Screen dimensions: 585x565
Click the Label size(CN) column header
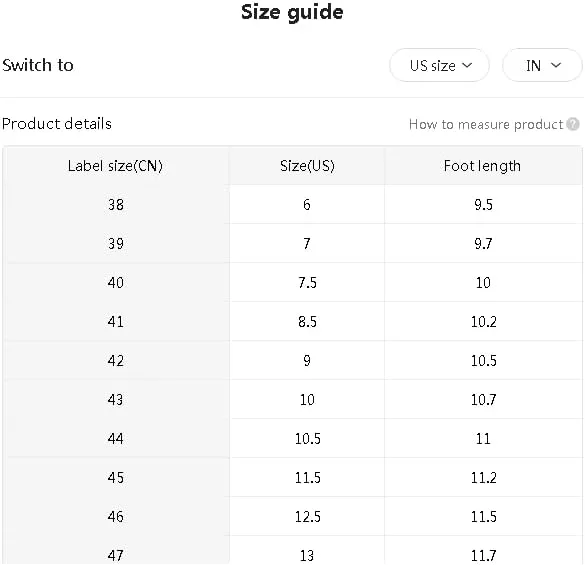point(115,166)
